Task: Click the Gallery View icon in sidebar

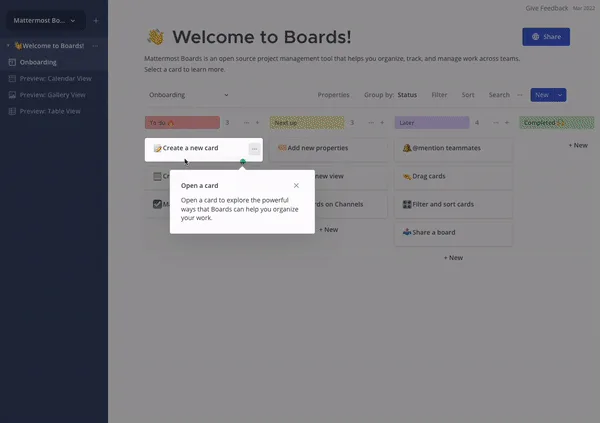Action: click(12, 95)
